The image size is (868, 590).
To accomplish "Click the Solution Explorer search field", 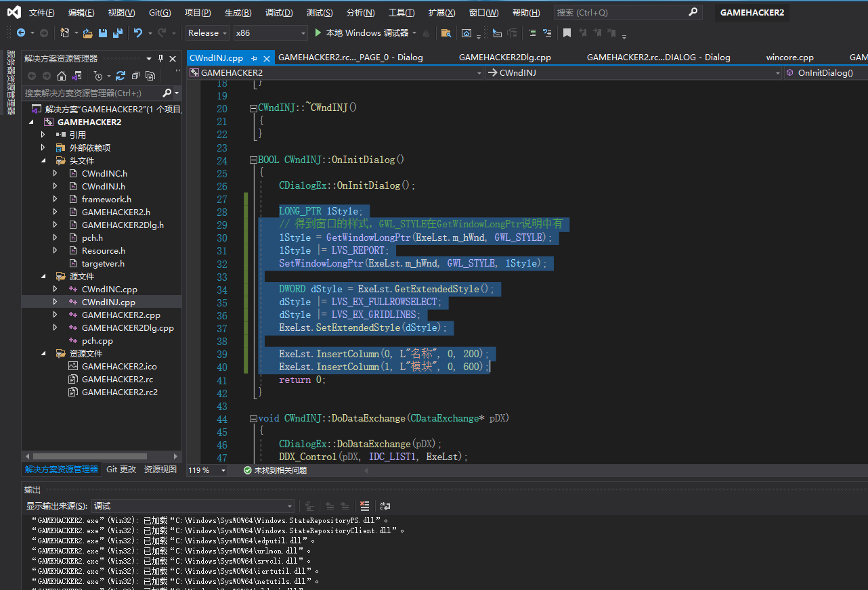I will pyautogui.click(x=91, y=93).
